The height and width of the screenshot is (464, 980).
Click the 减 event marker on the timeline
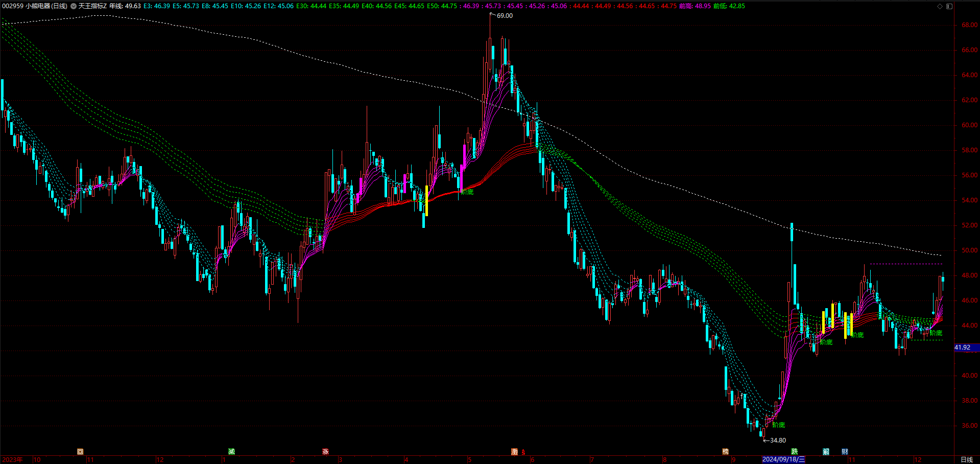(x=231, y=452)
